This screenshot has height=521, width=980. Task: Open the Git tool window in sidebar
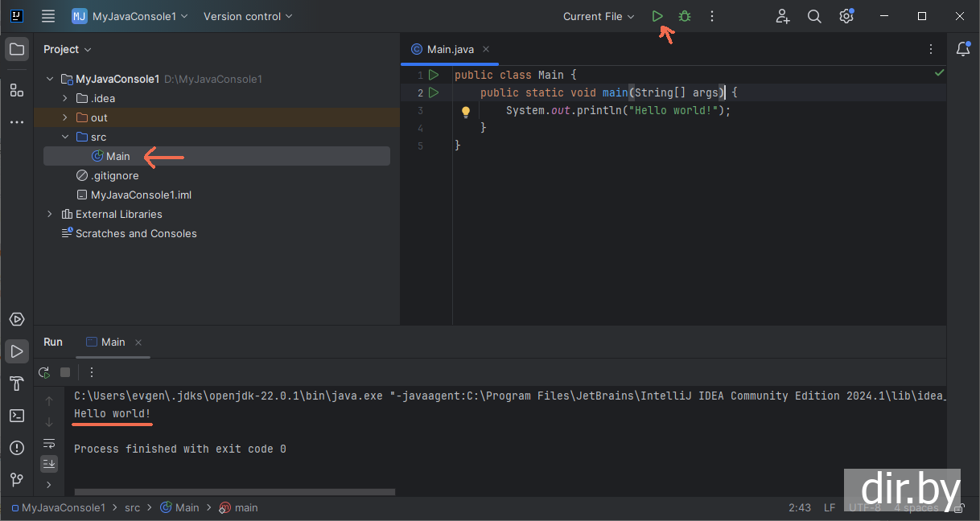16,480
